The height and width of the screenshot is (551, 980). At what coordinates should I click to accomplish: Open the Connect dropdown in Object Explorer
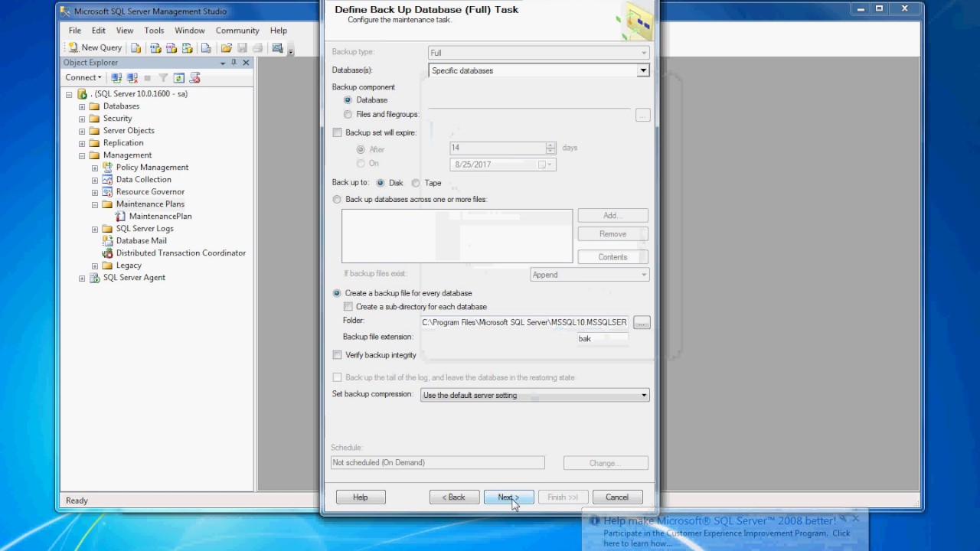coord(83,77)
